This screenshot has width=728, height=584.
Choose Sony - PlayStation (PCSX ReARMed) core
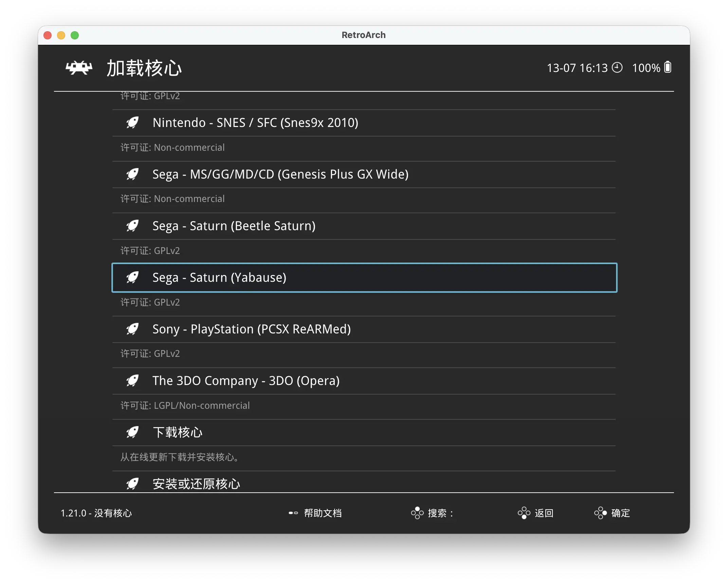tap(364, 329)
